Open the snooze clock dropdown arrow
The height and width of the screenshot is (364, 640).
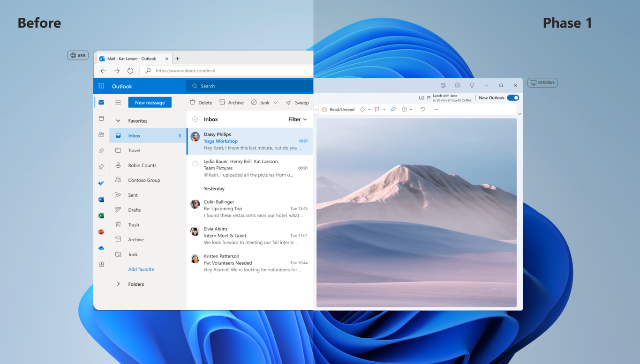click(411, 109)
